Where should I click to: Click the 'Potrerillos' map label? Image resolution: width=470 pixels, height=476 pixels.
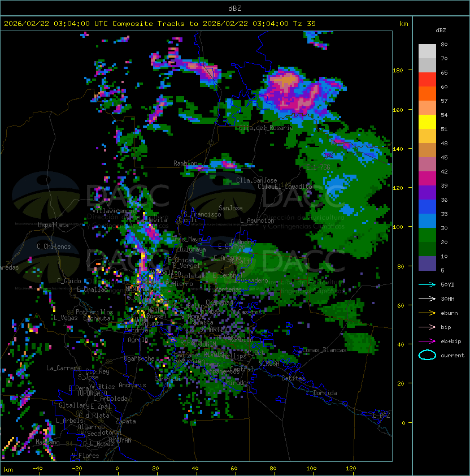pos(94,312)
